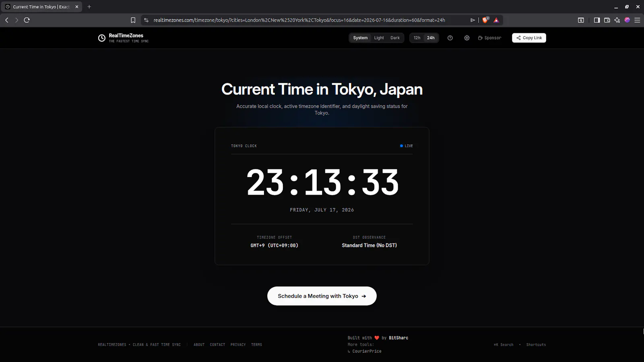Open the Privacy footer link
Image resolution: width=644 pixels, height=362 pixels.
(x=238, y=345)
